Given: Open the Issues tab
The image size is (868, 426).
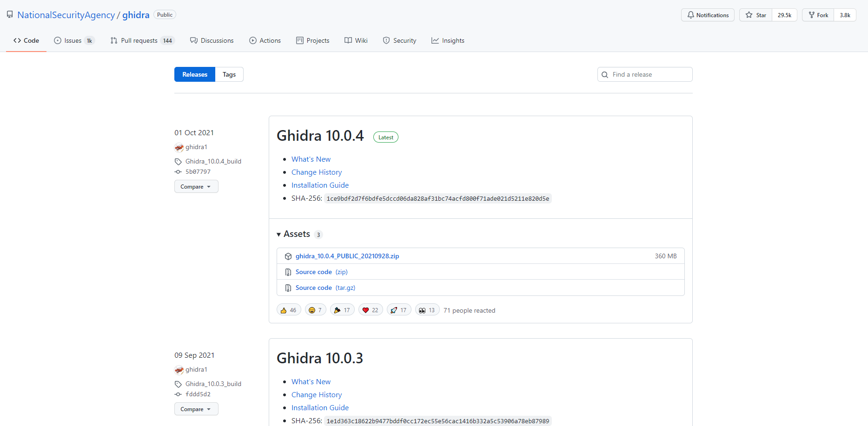Looking at the screenshot, I should 74,40.
